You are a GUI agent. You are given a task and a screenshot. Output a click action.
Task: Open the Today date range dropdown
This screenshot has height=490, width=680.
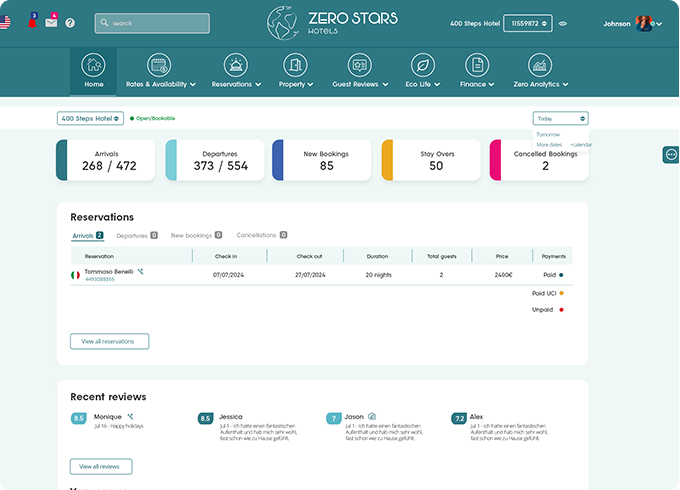(560, 118)
